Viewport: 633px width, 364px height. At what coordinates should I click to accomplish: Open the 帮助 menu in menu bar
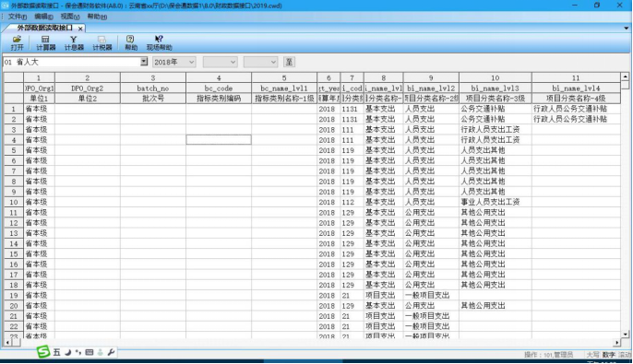(x=97, y=17)
